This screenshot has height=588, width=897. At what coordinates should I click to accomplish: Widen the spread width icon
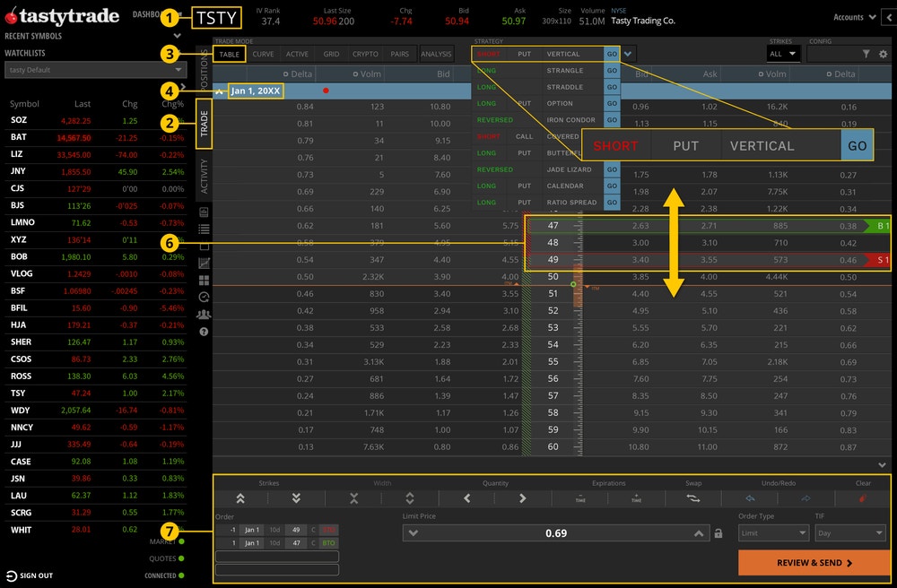click(410, 498)
